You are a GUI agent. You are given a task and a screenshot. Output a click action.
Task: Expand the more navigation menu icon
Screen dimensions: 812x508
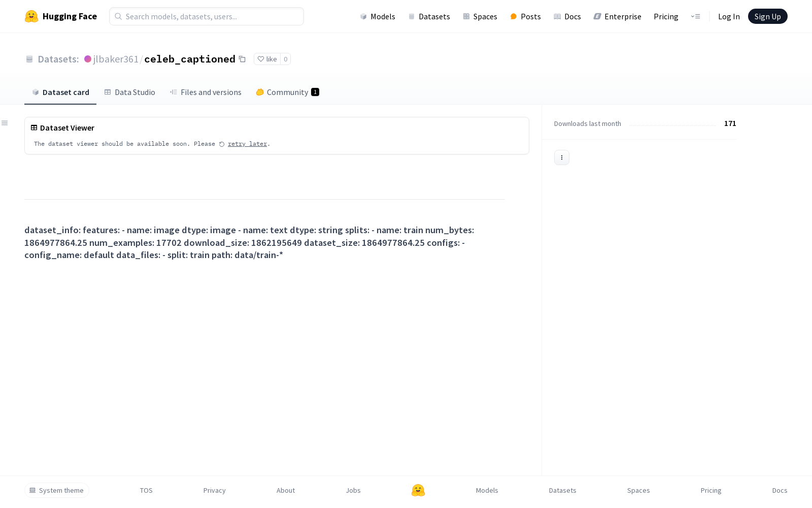(695, 16)
